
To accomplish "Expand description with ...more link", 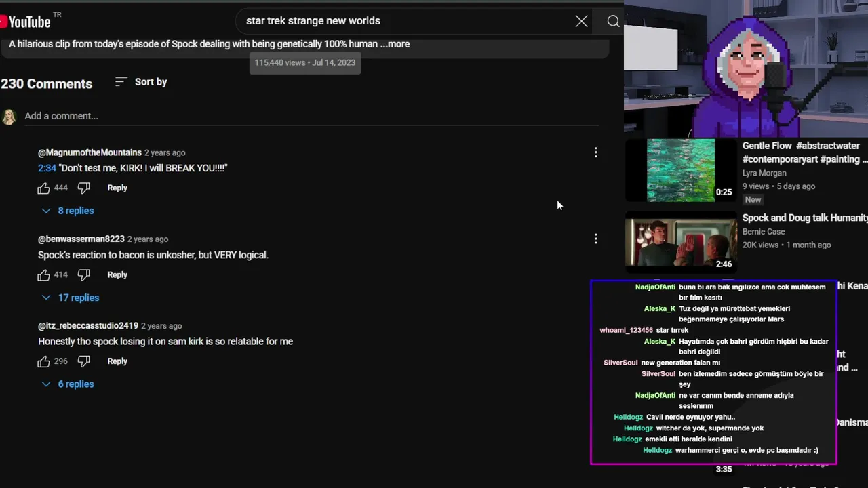I will 395,44.
